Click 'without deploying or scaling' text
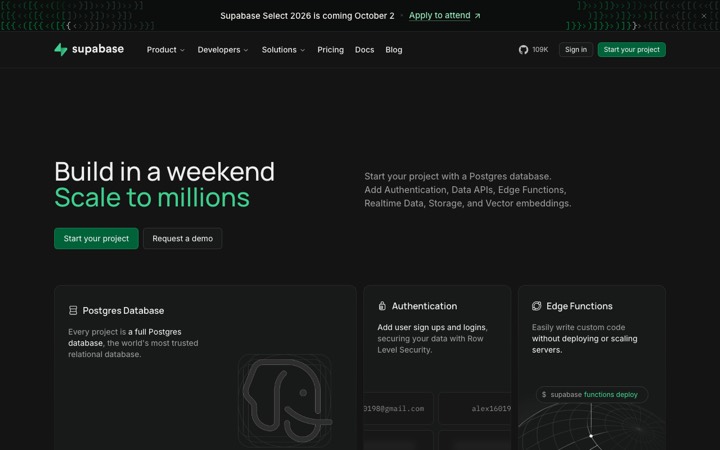This screenshot has width=720, height=450. pos(585,338)
